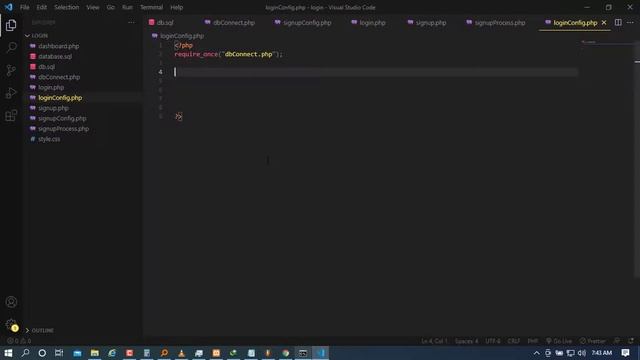Viewport: 640px width, 360px height.
Task: Switch to the signupProcess.php editor tab
Action: coord(500,22)
